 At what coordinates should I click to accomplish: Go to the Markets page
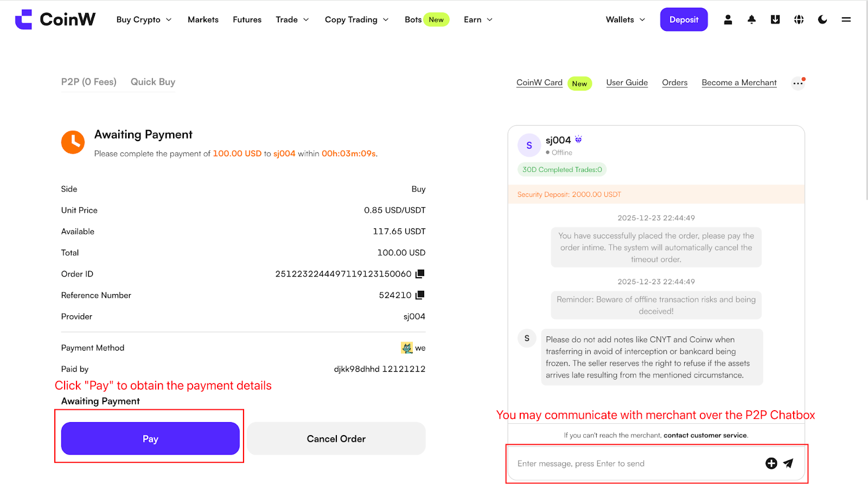click(203, 20)
